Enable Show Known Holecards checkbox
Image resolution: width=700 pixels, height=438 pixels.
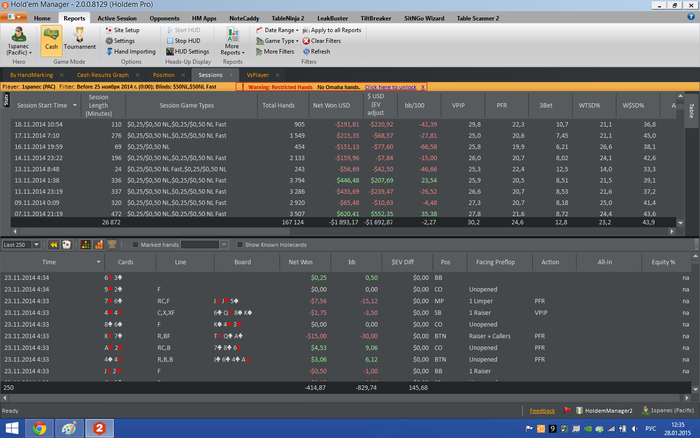point(240,245)
